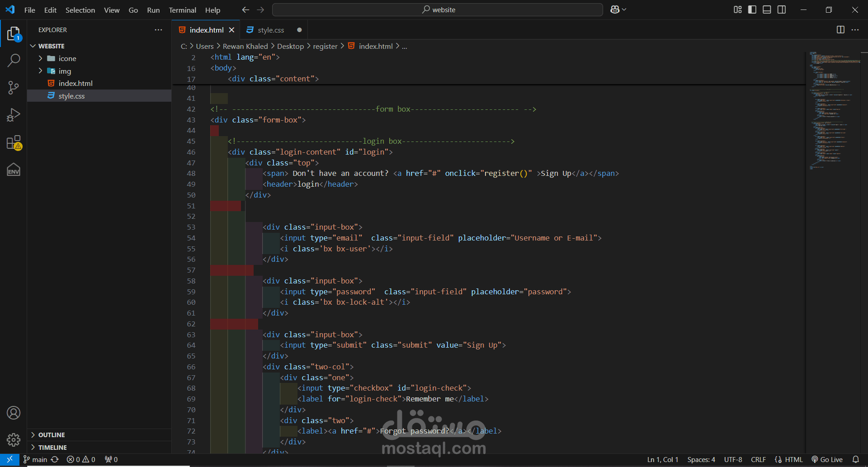Open the Search view icon

[x=14, y=60]
